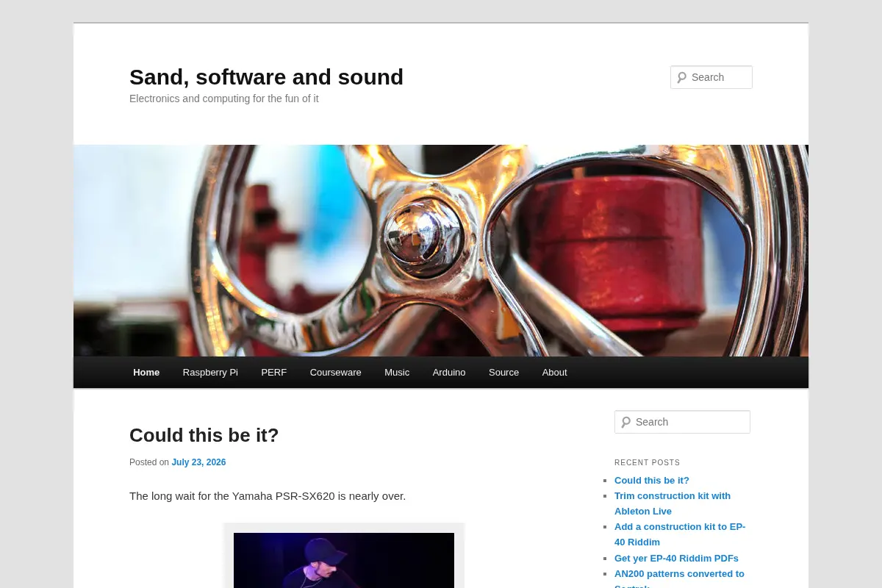The width and height of the screenshot is (882, 588).
Task: Click the post image of performer in cap
Action: click(x=344, y=560)
